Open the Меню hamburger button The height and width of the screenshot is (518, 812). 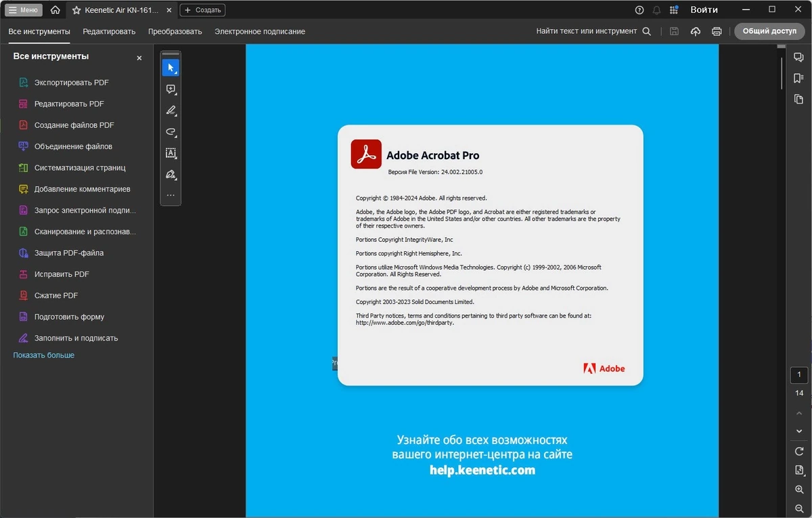[x=24, y=10]
